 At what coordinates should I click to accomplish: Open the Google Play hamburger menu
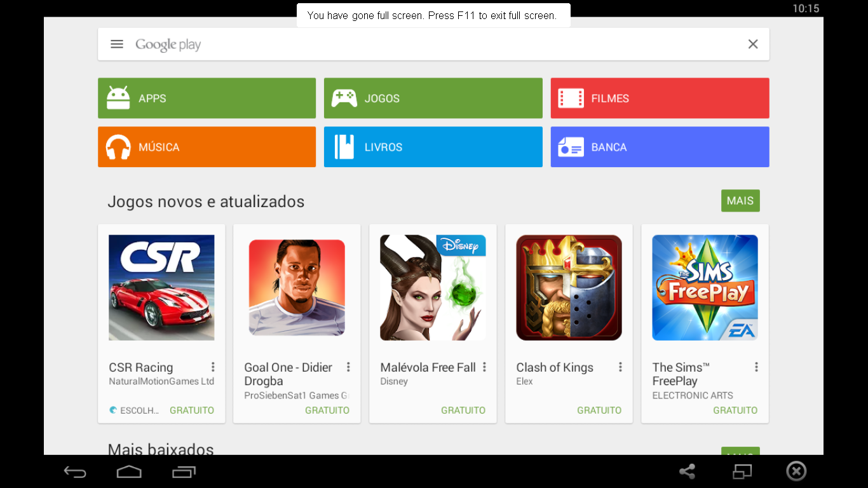click(x=117, y=44)
